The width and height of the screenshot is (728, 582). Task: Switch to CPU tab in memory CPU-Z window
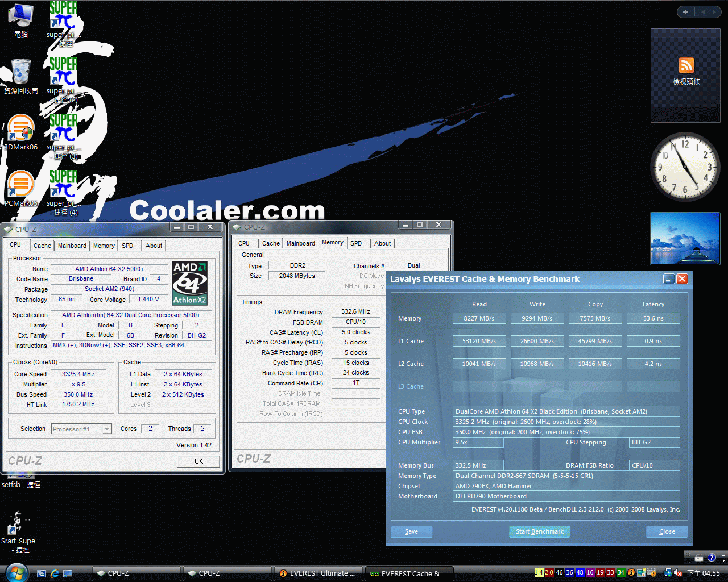click(244, 243)
